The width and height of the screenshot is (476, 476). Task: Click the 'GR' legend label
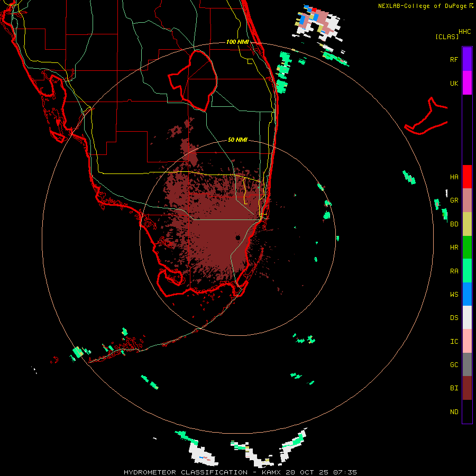pos(454,200)
